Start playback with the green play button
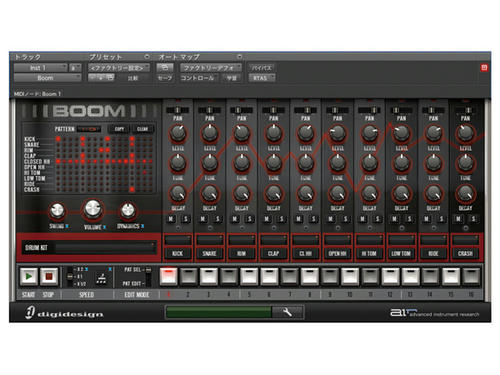500x375 pixels. click(29, 276)
